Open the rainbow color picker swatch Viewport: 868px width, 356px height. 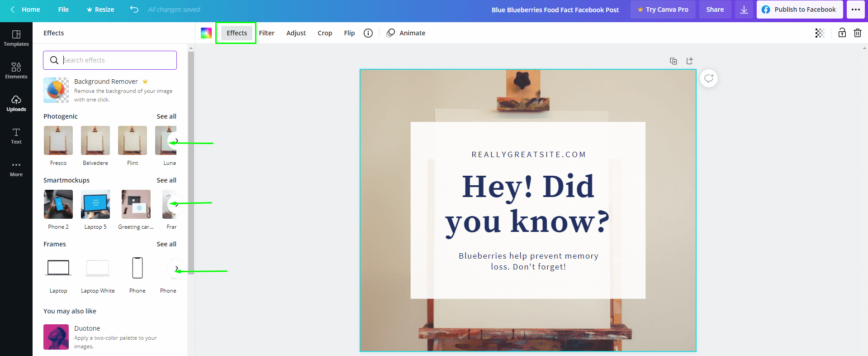pos(206,33)
